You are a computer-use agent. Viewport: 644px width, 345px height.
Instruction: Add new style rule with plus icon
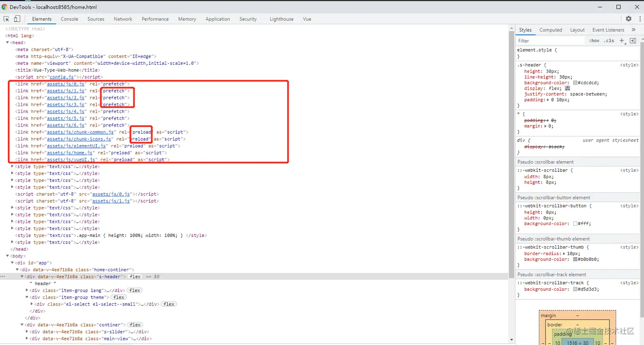pos(622,41)
